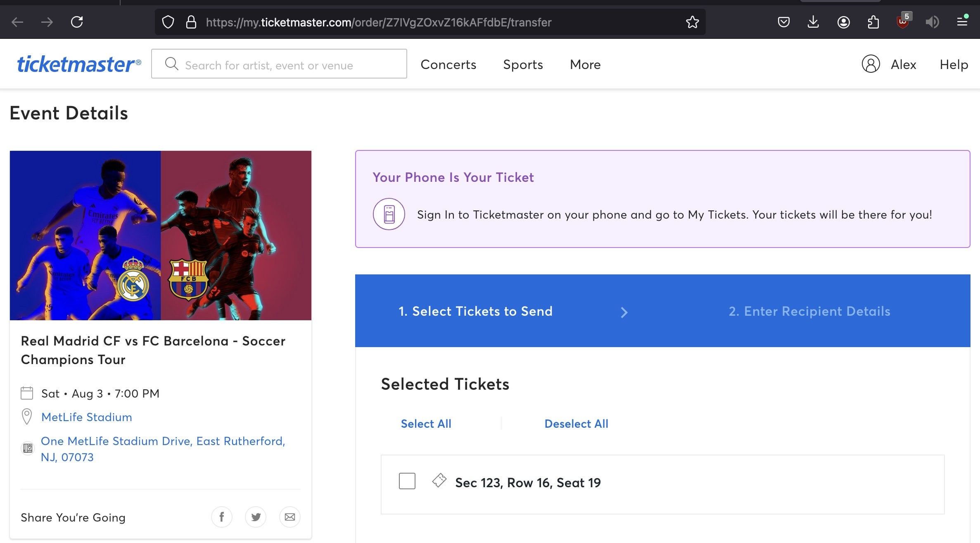
Task: Click the speaker audio icon in toolbar
Action: click(x=933, y=22)
